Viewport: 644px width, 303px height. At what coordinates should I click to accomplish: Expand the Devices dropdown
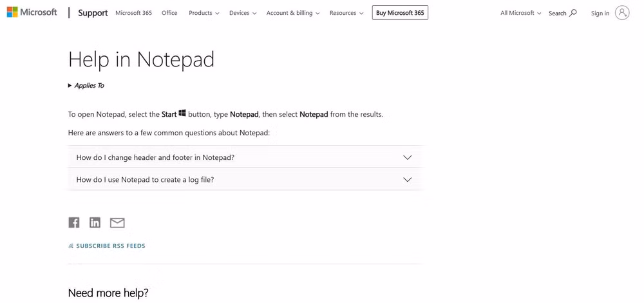click(243, 13)
